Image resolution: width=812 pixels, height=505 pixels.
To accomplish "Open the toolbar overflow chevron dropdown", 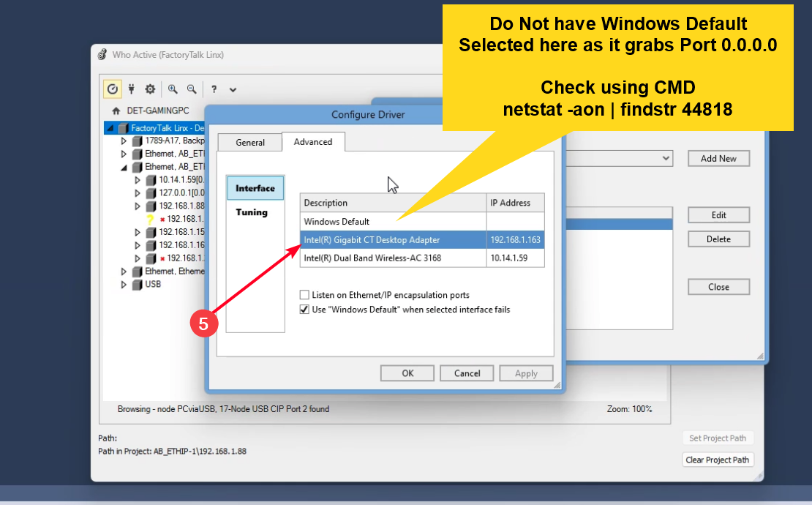I will point(233,89).
